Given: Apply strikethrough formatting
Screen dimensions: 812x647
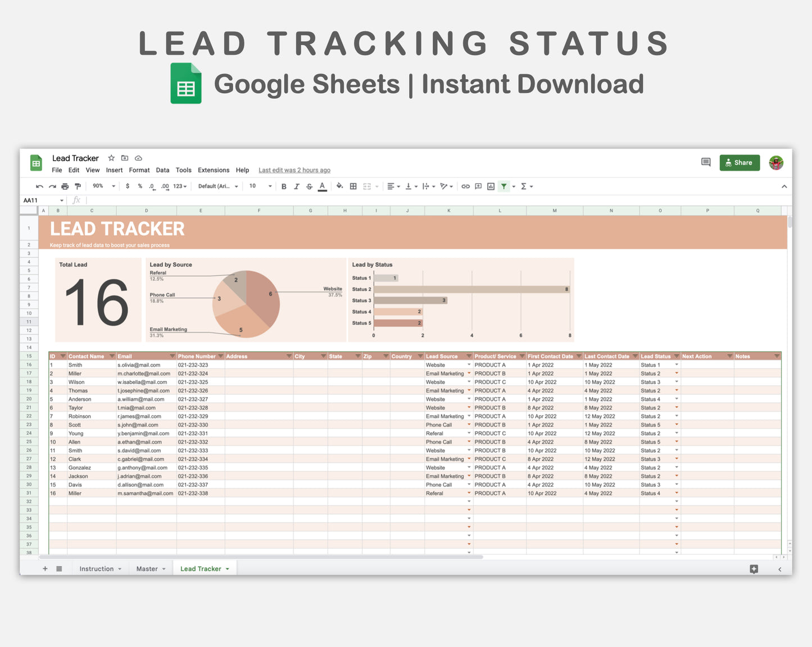Looking at the screenshot, I should [x=309, y=186].
